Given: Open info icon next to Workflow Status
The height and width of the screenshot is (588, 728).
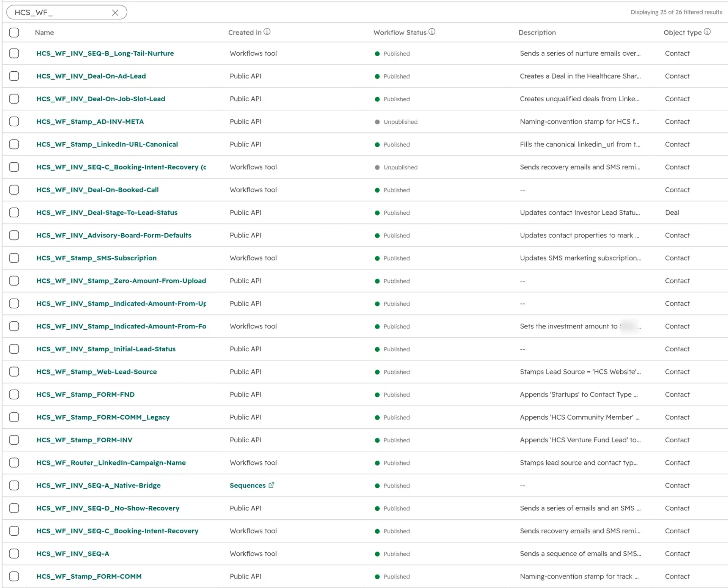Looking at the screenshot, I should click(432, 32).
